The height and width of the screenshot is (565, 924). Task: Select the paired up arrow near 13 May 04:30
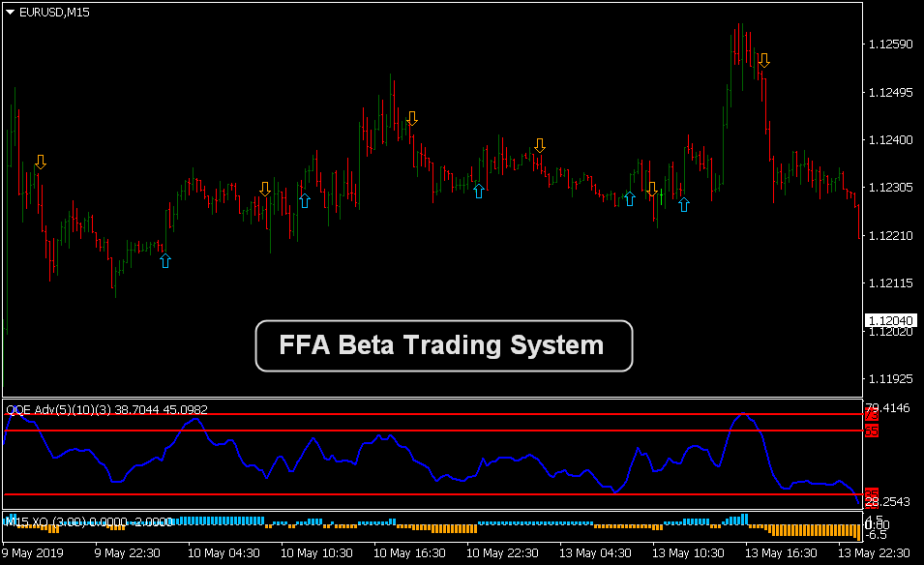click(x=630, y=199)
